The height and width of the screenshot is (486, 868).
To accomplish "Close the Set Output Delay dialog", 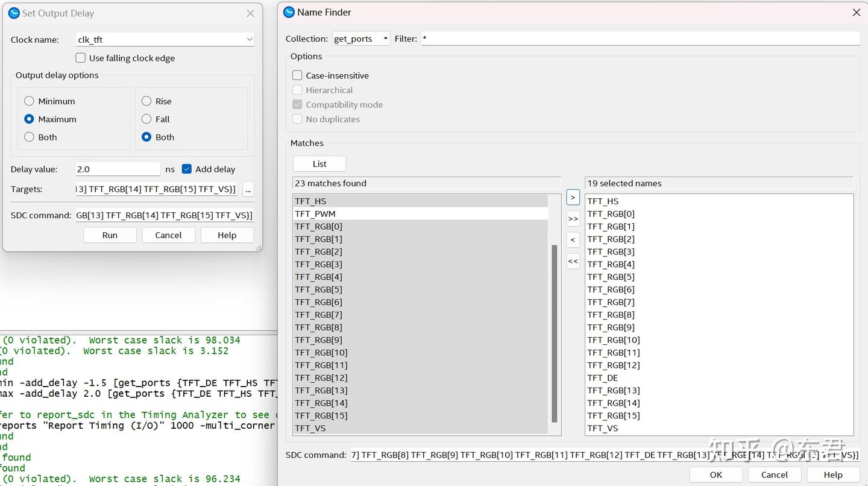I will 251,13.
